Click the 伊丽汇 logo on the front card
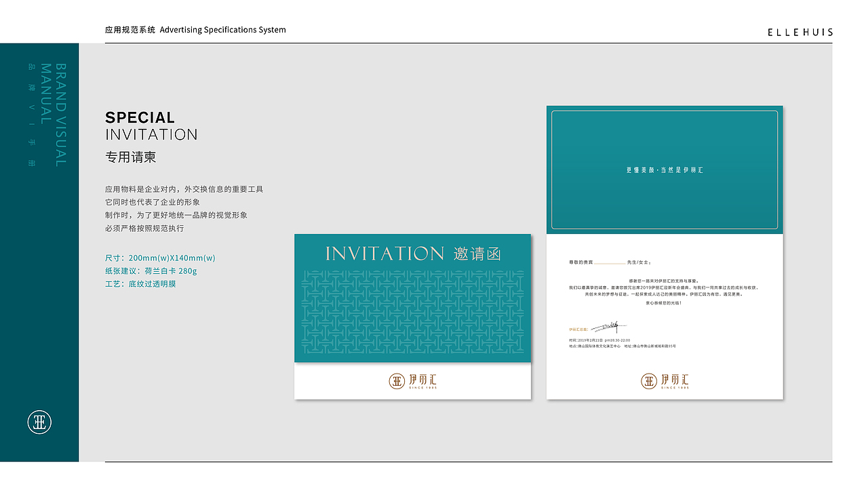868x503 pixels. pos(413,381)
